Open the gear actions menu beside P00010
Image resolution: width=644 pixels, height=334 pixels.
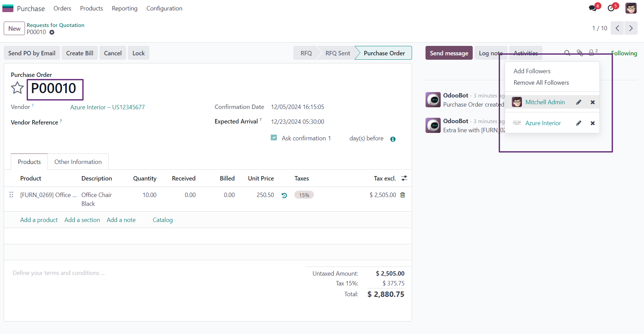click(52, 32)
